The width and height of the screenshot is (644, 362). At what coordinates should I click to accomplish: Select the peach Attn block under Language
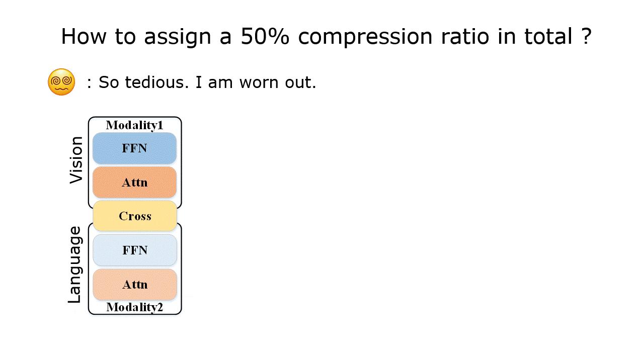pos(135,285)
